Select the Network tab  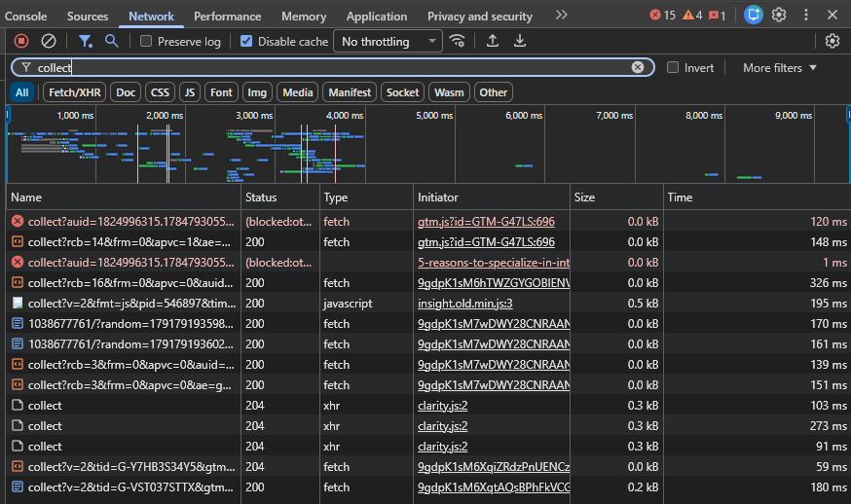[x=151, y=17]
